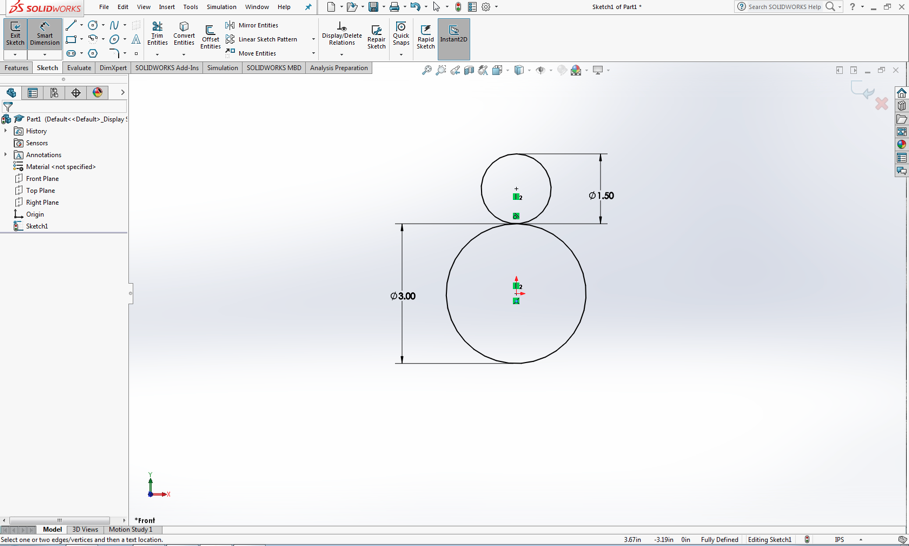909x546 pixels.
Task: Expand the Exit Sketch dropdown arrow
Action: [15, 54]
